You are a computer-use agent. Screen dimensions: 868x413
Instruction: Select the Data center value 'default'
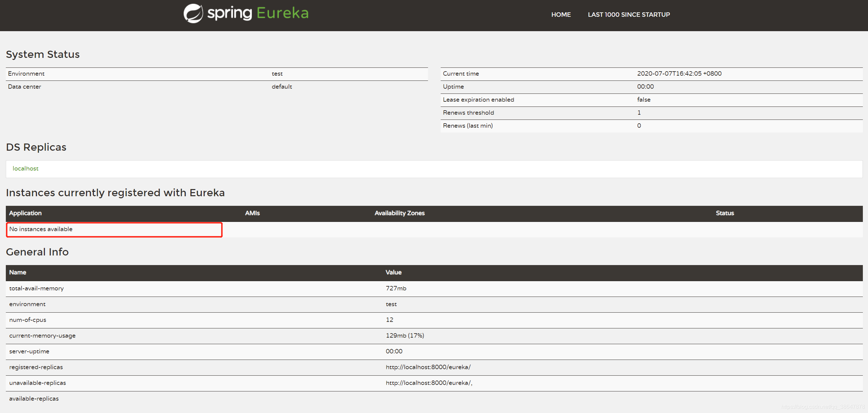[x=282, y=87]
